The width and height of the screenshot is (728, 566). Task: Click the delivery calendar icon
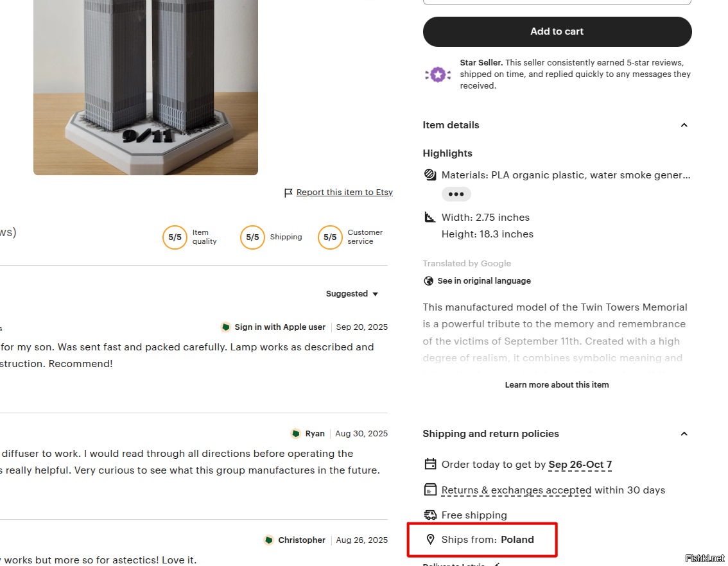[430, 464]
